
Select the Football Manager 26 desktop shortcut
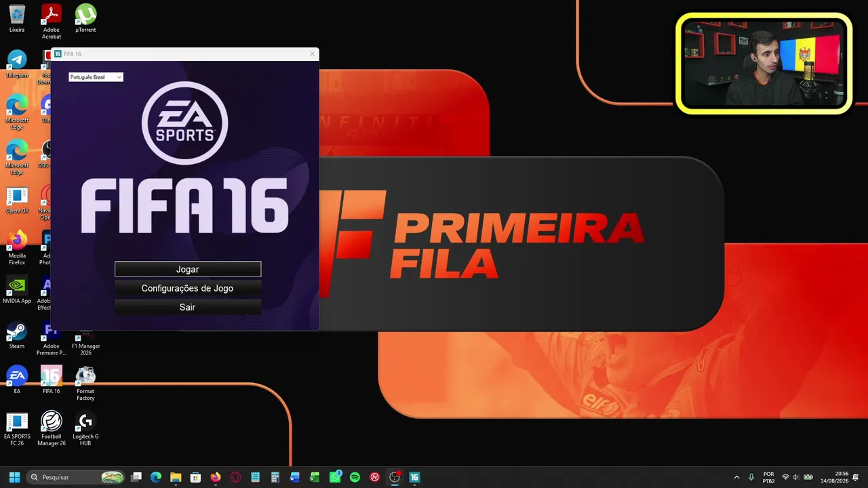point(52,429)
